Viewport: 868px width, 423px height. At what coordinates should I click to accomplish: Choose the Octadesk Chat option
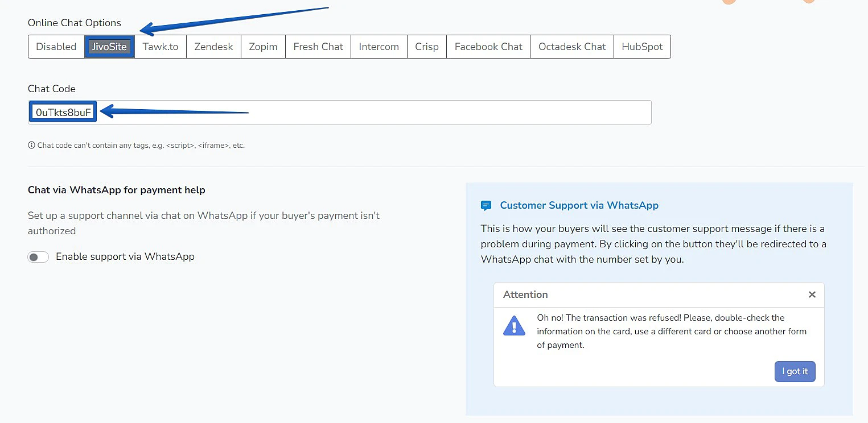tap(571, 47)
